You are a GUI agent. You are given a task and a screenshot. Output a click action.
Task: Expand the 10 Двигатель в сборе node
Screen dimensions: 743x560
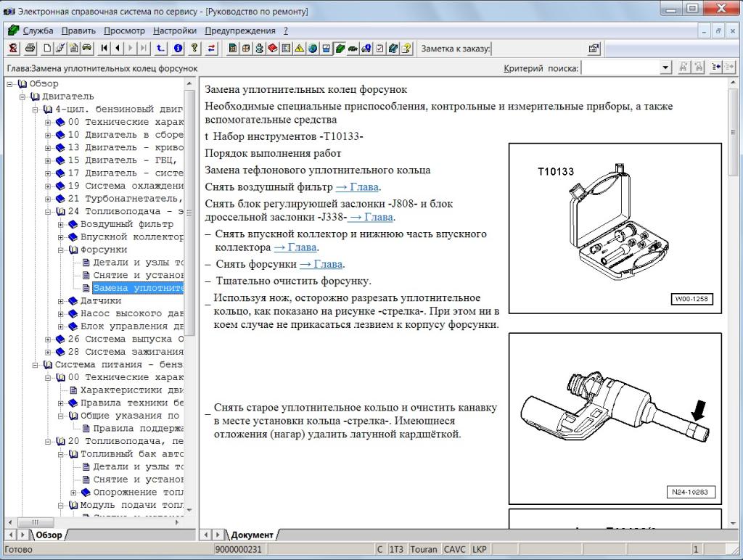(x=48, y=136)
